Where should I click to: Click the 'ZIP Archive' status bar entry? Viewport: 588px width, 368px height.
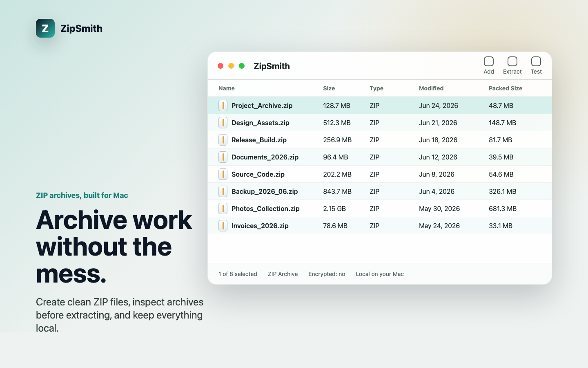(283, 274)
